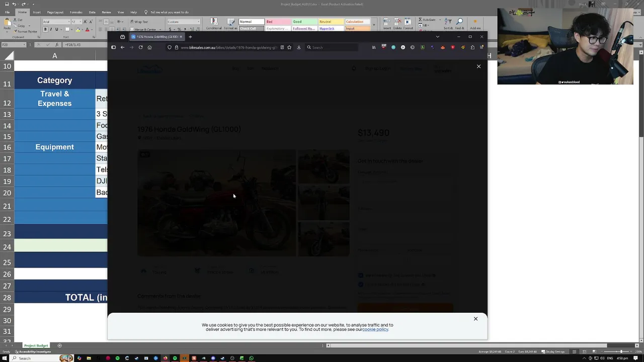Click the fill color bucket swatch
The image size is (644, 362).
point(77,29)
